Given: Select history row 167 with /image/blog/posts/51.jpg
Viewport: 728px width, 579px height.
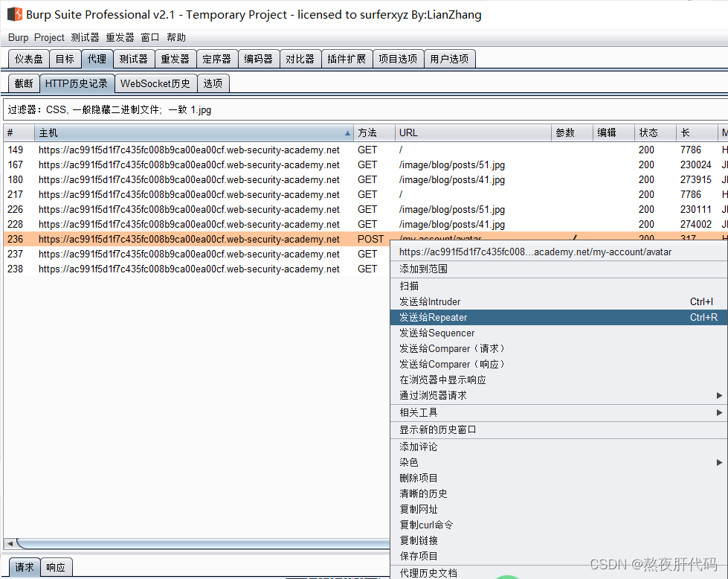Looking at the screenshot, I should pyautogui.click(x=366, y=164).
